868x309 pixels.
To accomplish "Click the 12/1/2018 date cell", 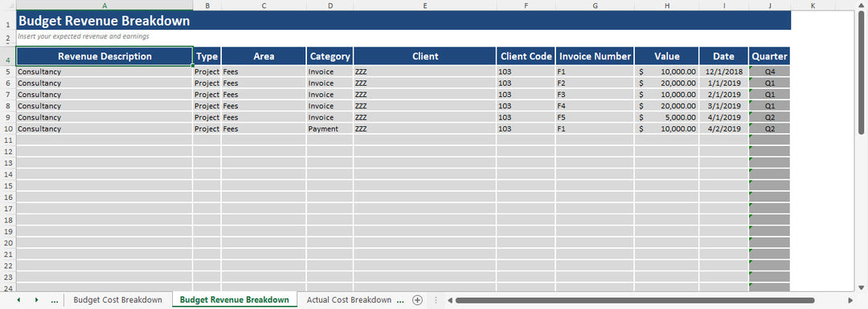I will tap(723, 71).
